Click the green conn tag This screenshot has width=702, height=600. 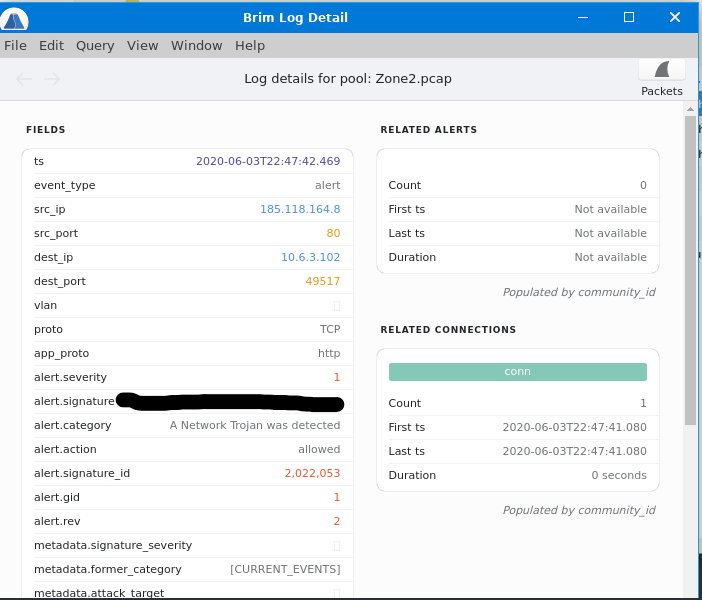pyautogui.click(x=518, y=372)
